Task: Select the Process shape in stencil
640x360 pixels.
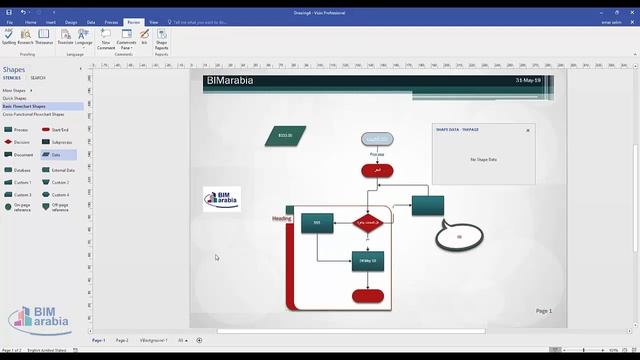Action: coord(16,130)
